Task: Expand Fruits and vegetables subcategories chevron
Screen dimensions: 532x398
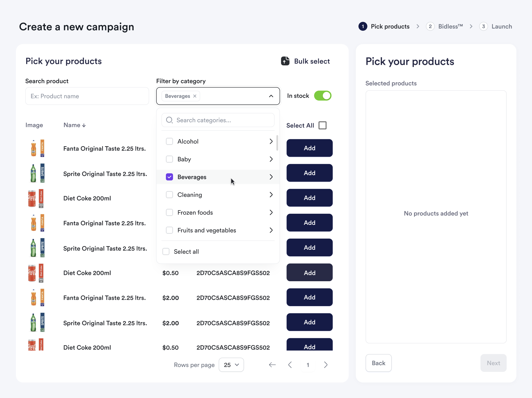Action: [271, 230]
